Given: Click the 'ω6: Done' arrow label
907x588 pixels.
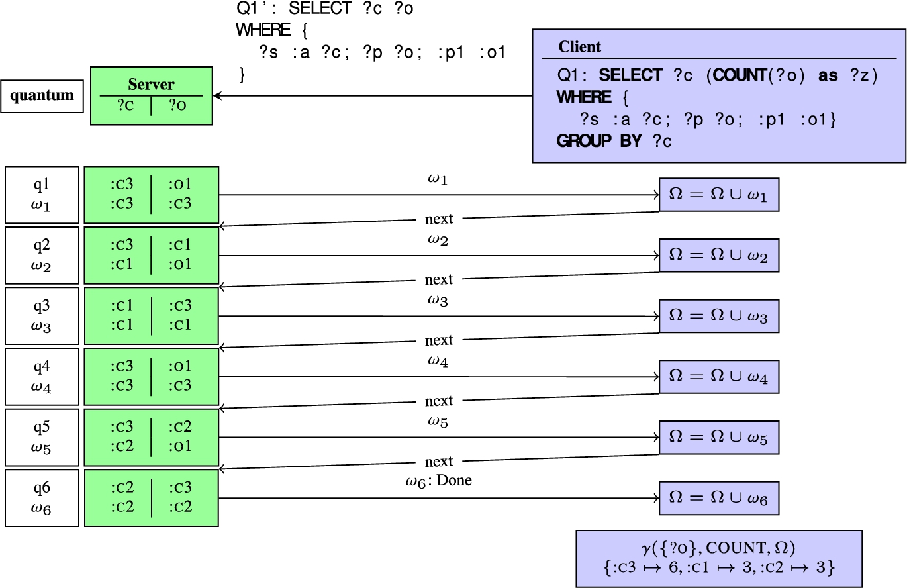Looking at the screenshot, I should coord(438,481).
